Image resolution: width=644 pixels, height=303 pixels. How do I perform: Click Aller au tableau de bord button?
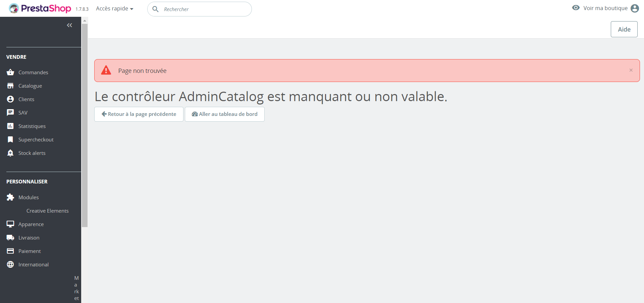click(225, 114)
